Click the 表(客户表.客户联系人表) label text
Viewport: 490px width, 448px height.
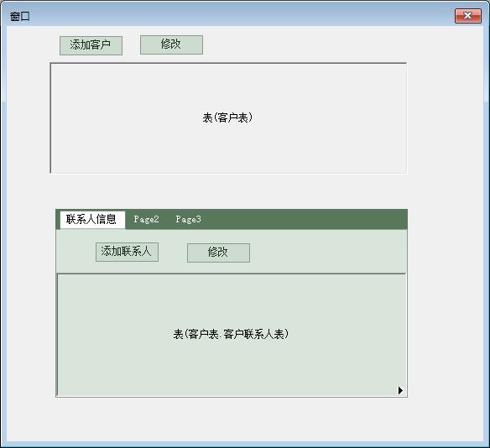pyautogui.click(x=231, y=334)
